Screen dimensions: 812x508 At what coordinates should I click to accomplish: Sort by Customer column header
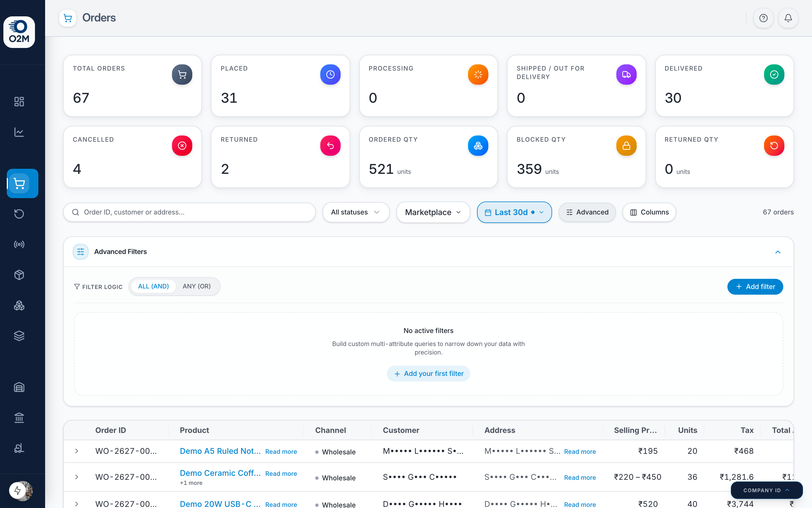click(x=401, y=430)
